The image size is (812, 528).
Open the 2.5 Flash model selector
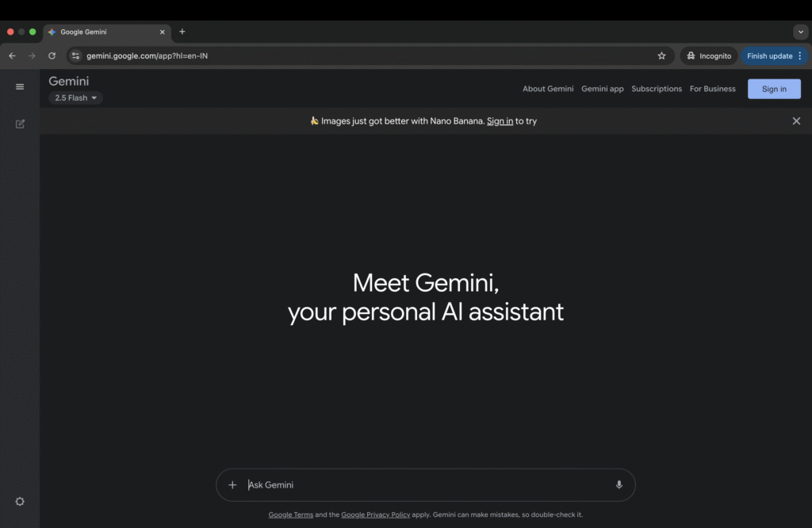pyautogui.click(x=75, y=98)
